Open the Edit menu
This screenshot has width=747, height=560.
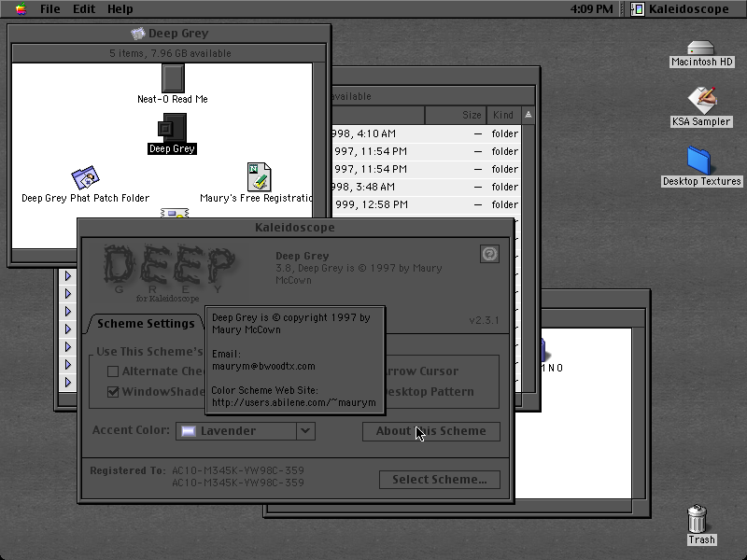point(84,9)
